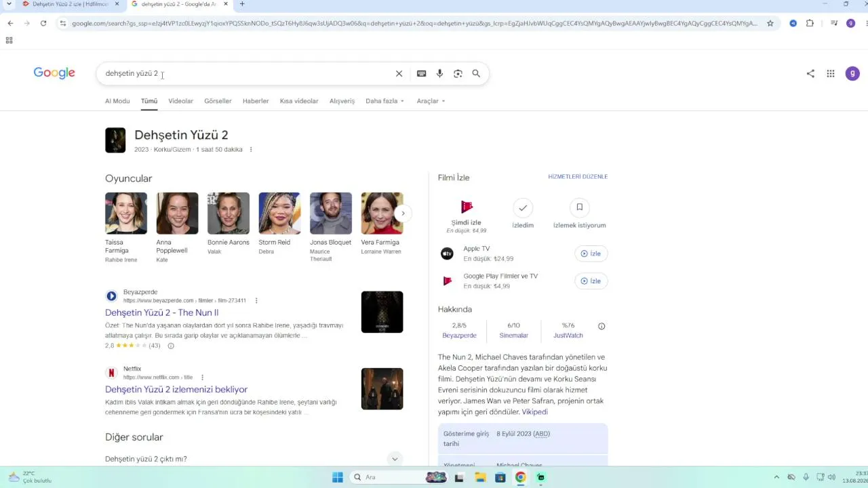Viewport: 868px width, 488px height.
Task: Go to the Alışveriş tab
Action: (x=342, y=101)
